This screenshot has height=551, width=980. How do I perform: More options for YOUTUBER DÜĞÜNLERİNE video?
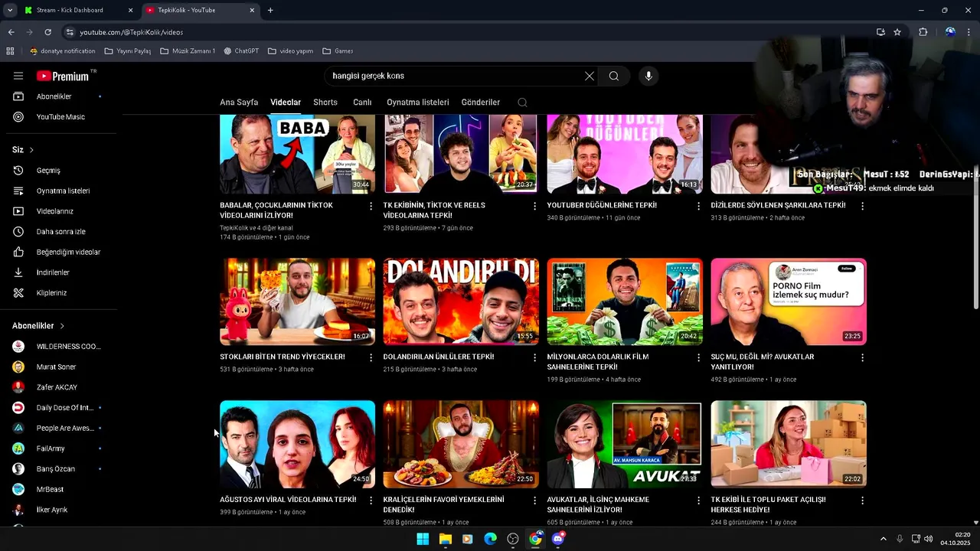(698, 206)
